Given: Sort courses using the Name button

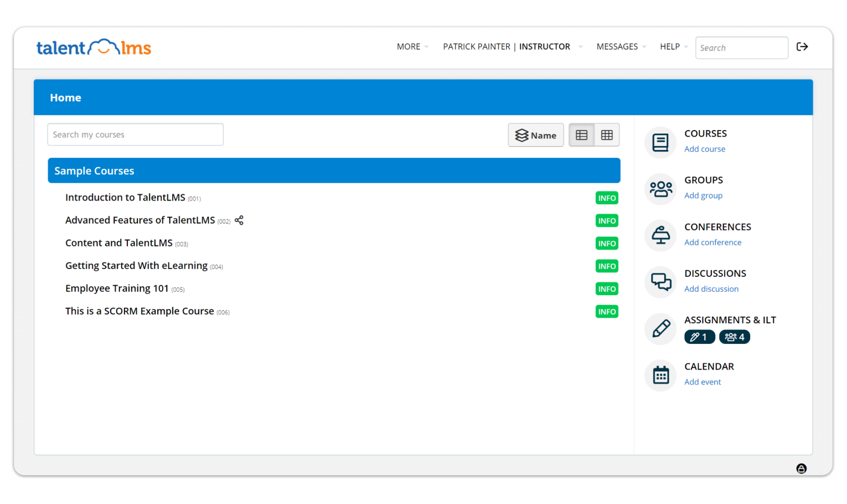Looking at the screenshot, I should [536, 135].
